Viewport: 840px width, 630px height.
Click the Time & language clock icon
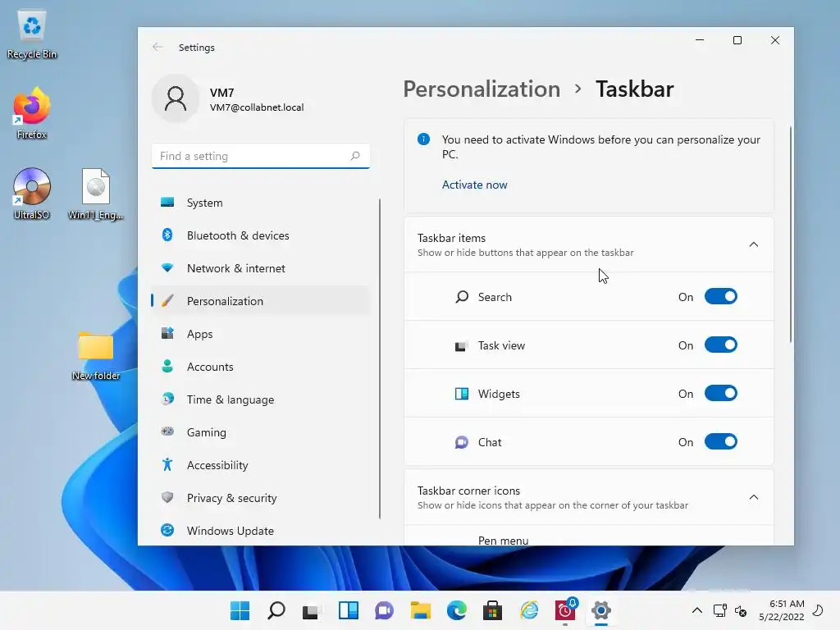(167, 399)
